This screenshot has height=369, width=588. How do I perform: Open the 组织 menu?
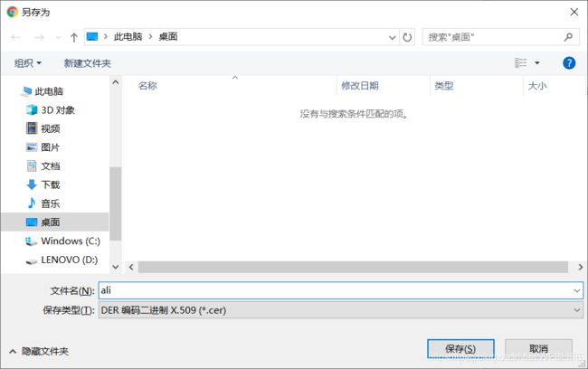click(28, 63)
